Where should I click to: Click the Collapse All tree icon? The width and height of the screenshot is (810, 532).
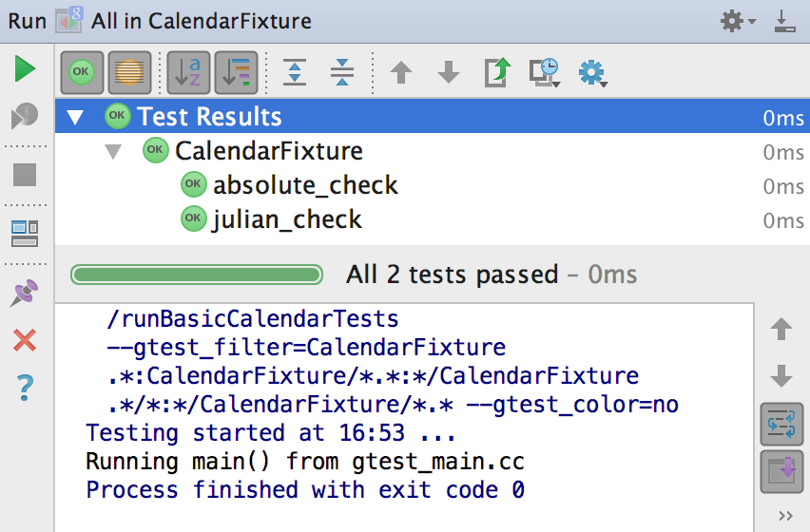[341, 72]
